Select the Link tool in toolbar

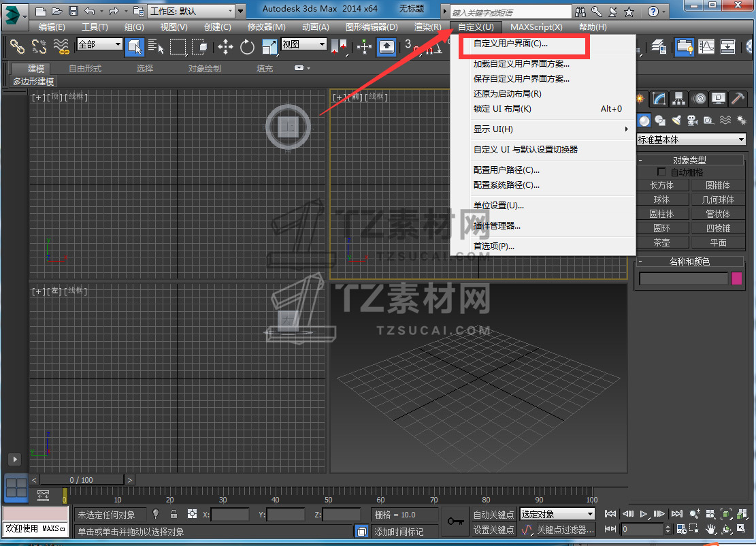18,47
